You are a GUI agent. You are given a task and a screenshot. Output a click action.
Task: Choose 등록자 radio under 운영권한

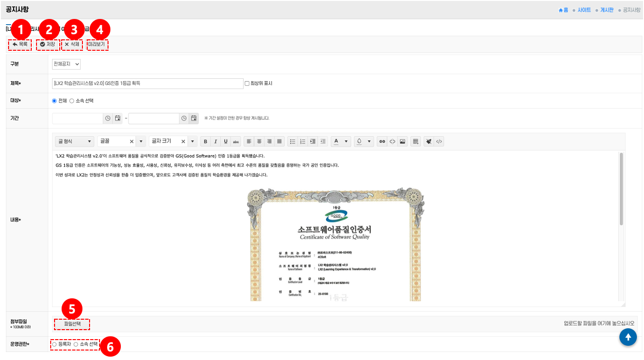(54, 344)
